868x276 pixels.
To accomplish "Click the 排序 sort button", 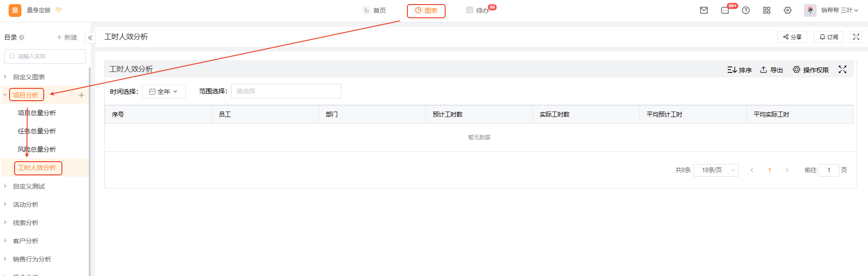I will [x=739, y=70].
